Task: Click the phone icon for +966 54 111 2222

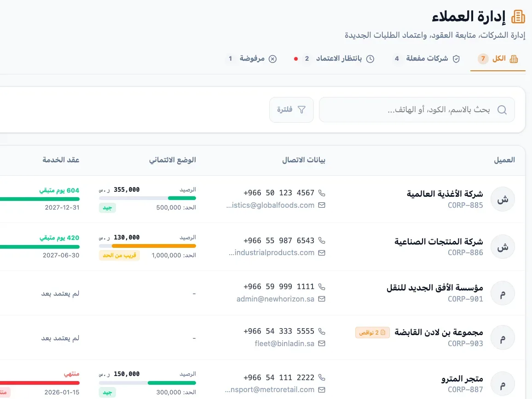Action: tap(322, 377)
